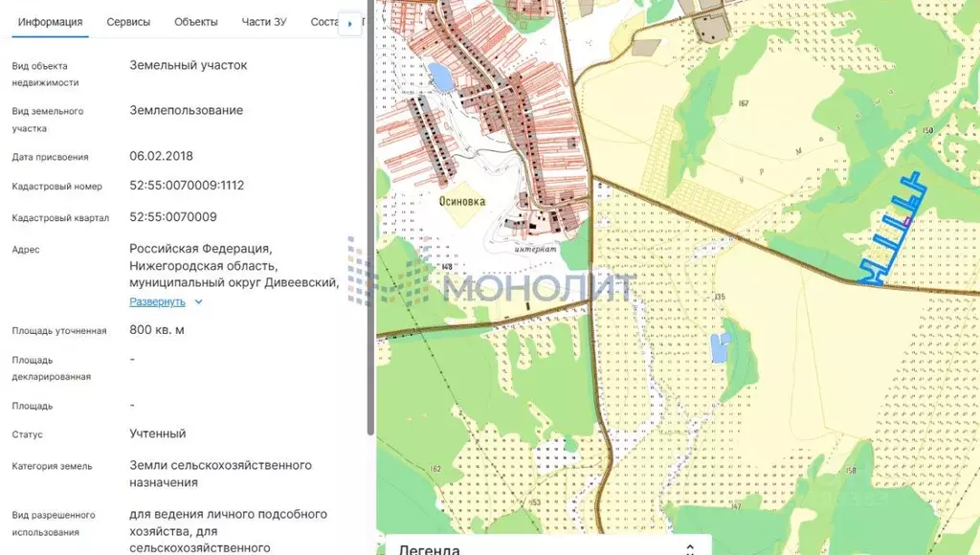Click the Осиновка village label on map
980x555 pixels.
click(x=462, y=202)
